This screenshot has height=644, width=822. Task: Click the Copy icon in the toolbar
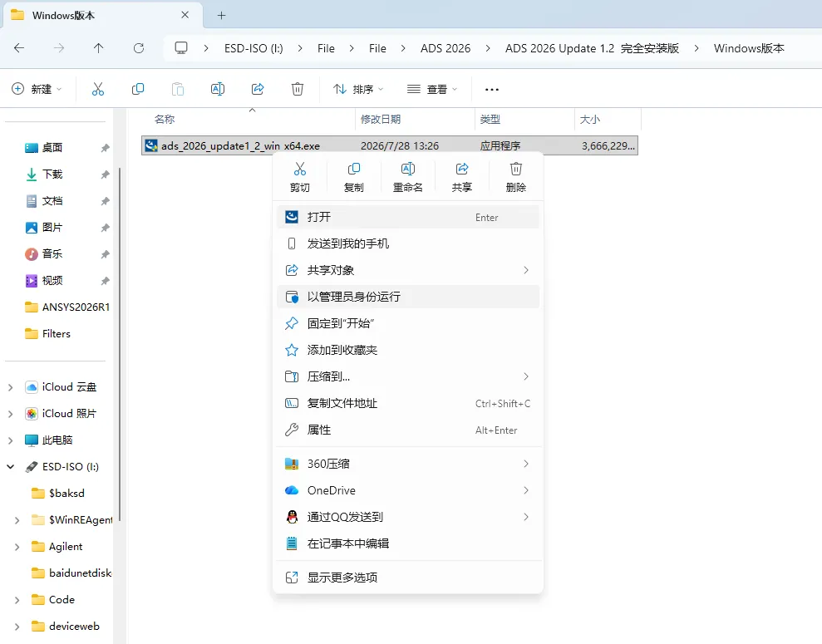pos(138,89)
